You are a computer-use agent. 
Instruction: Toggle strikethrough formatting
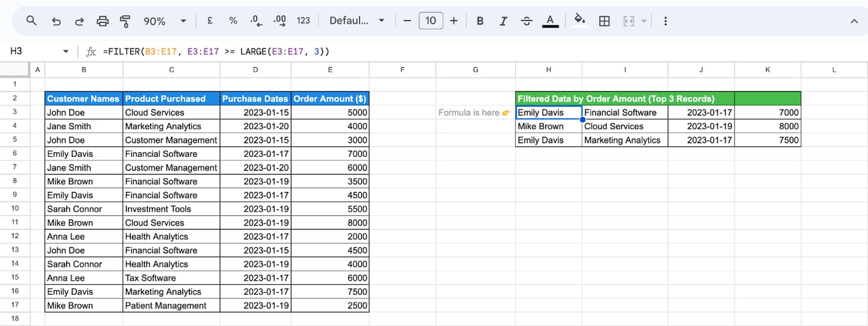[x=527, y=21]
